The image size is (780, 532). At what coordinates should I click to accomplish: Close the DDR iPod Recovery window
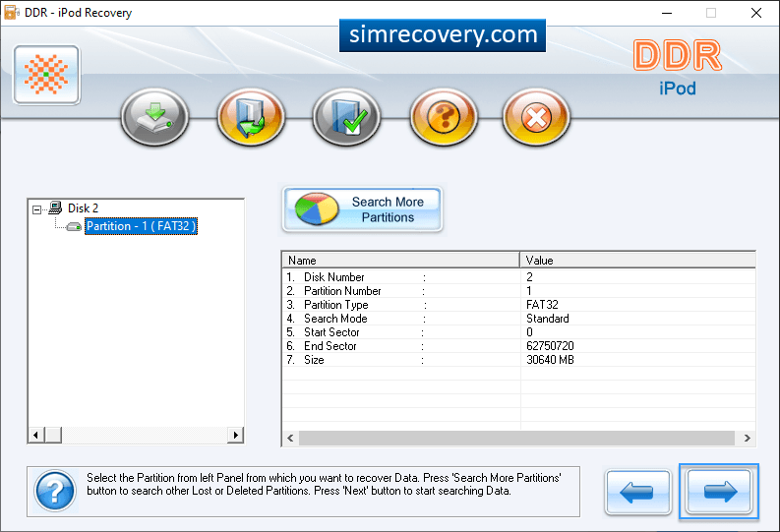756,13
